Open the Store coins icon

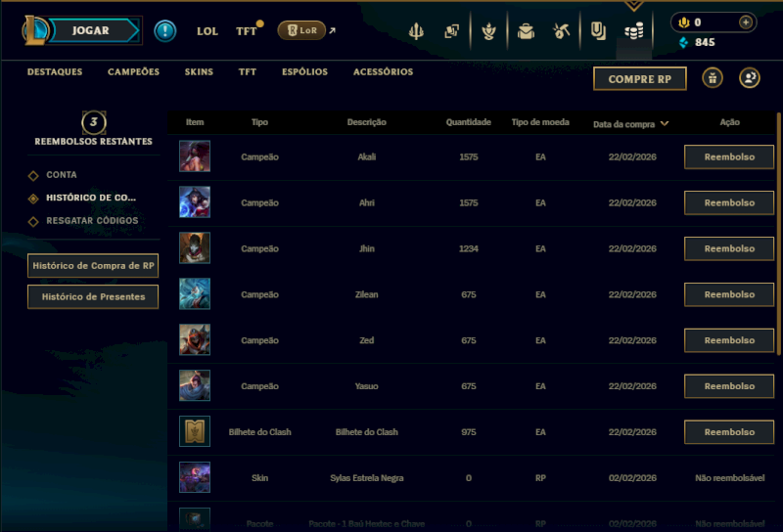tap(633, 32)
